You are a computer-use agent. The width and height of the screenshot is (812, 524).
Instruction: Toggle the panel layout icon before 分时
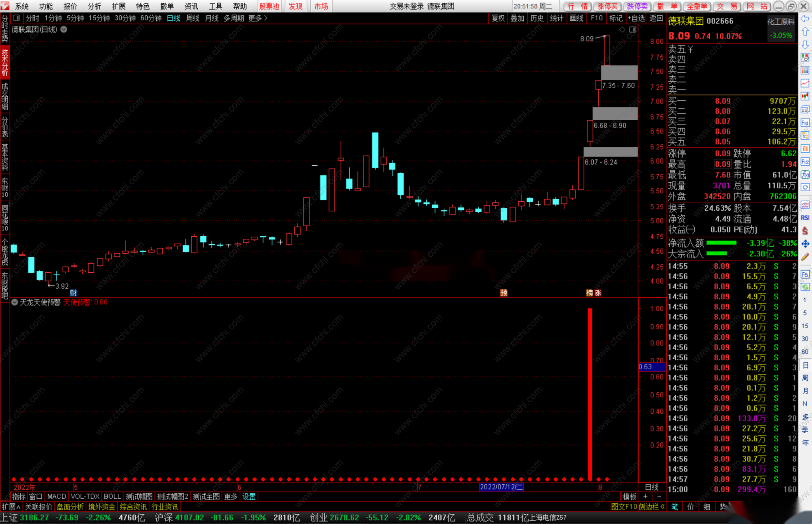click(16, 18)
